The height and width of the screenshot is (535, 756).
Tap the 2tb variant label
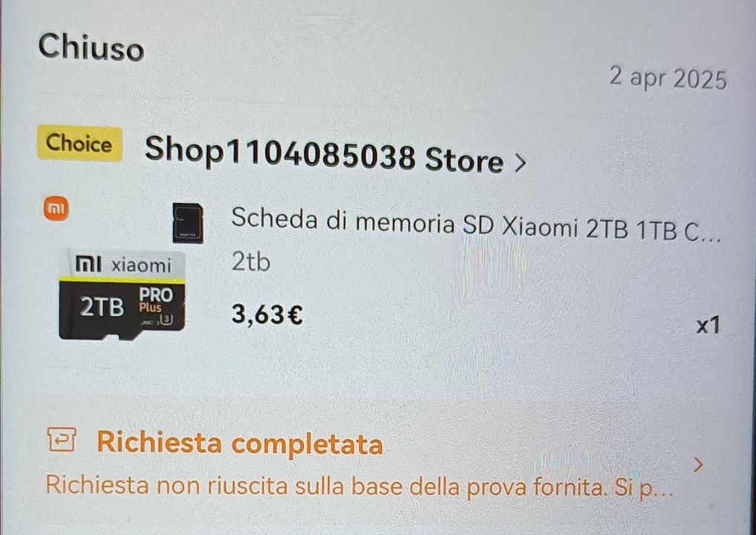tap(251, 262)
